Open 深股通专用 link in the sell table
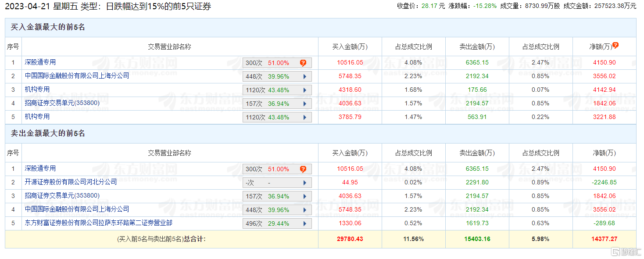The image size is (644, 259). pyautogui.click(x=40, y=169)
